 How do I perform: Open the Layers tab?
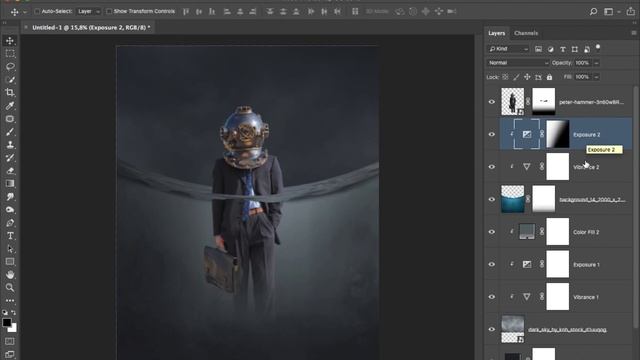[497, 33]
